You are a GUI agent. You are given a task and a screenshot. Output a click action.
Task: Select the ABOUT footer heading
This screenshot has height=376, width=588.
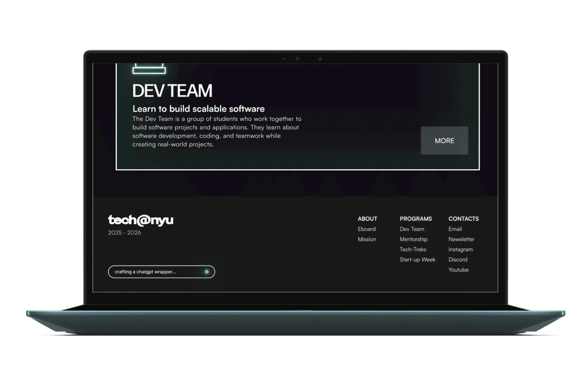367,219
